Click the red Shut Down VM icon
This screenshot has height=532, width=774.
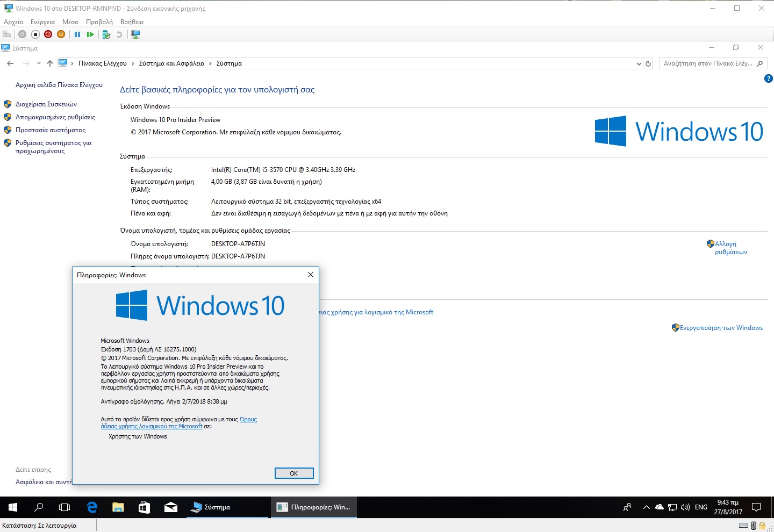(x=48, y=34)
